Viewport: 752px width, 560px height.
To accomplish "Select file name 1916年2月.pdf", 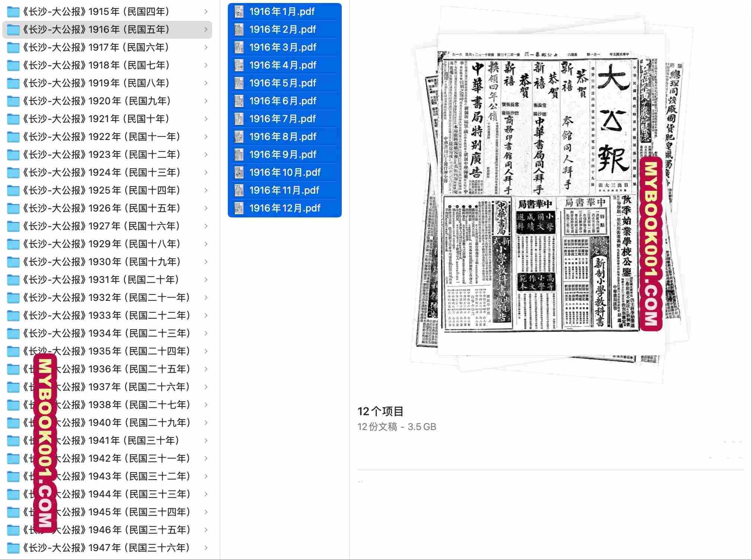I will pos(283,30).
